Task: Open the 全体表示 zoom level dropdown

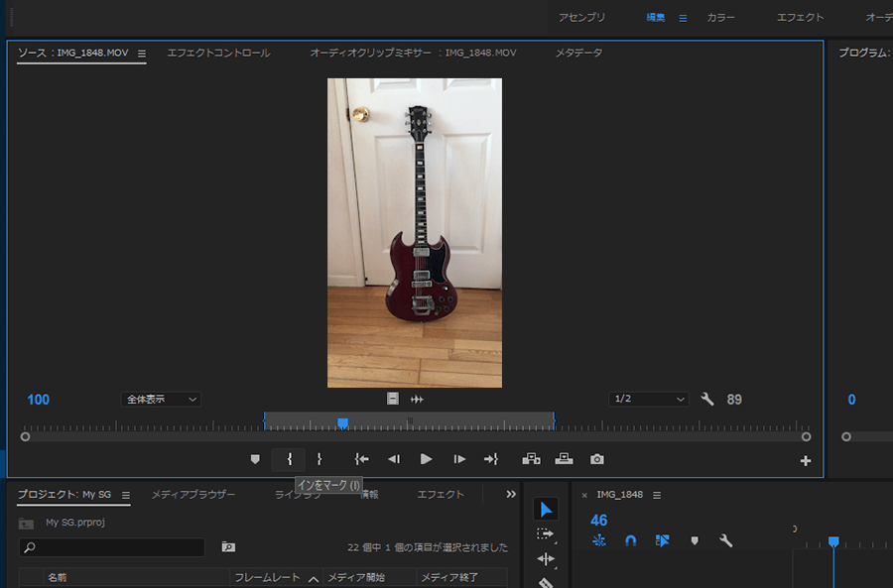Action: tap(161, 400)
